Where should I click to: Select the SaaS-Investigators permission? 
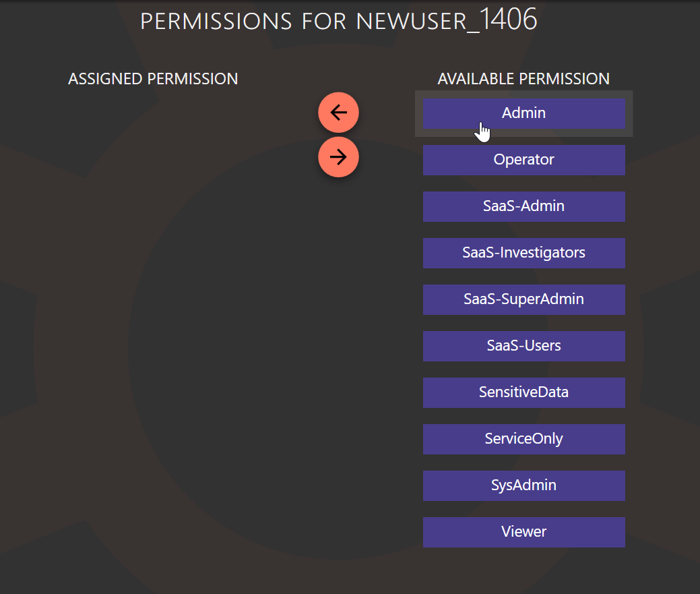pyautogui.click(x=523, y=253)
